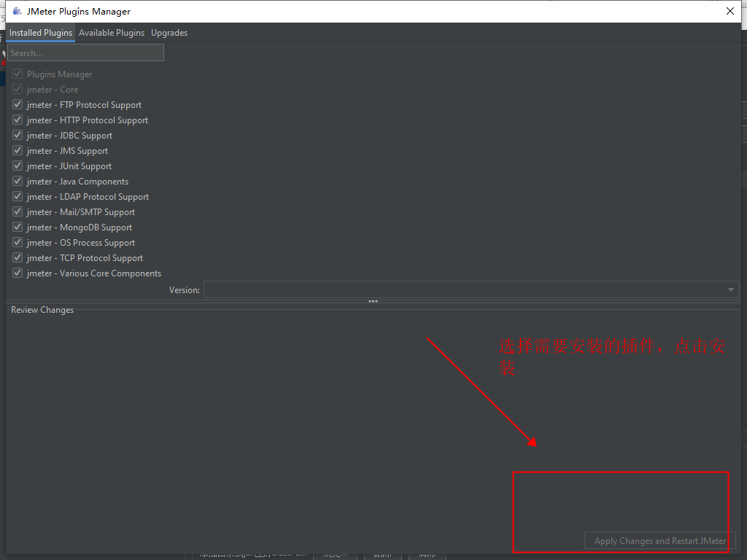Screen dimensions: 747x560
Task: Select the 'jmeter - Java Components' label
Action: point(77,181)
